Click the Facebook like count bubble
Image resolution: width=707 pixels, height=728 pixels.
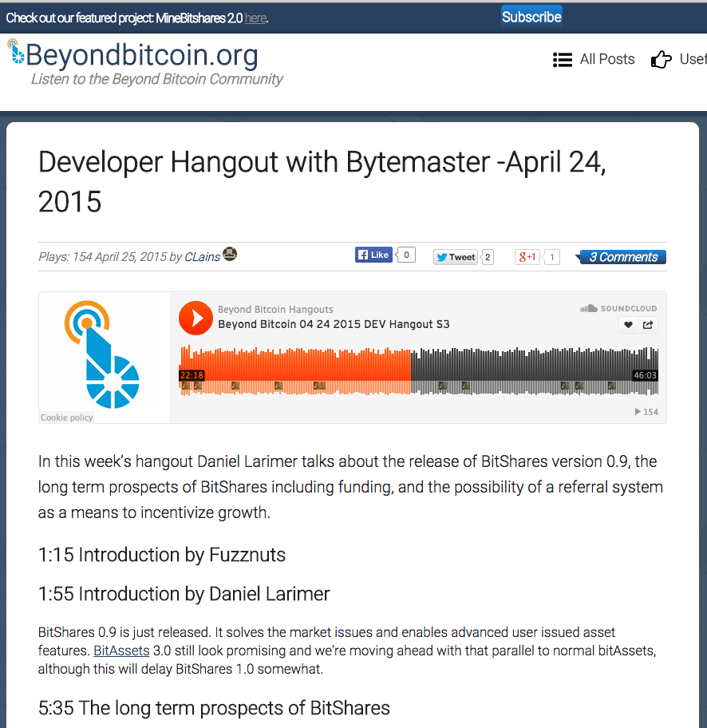point(406,255)
